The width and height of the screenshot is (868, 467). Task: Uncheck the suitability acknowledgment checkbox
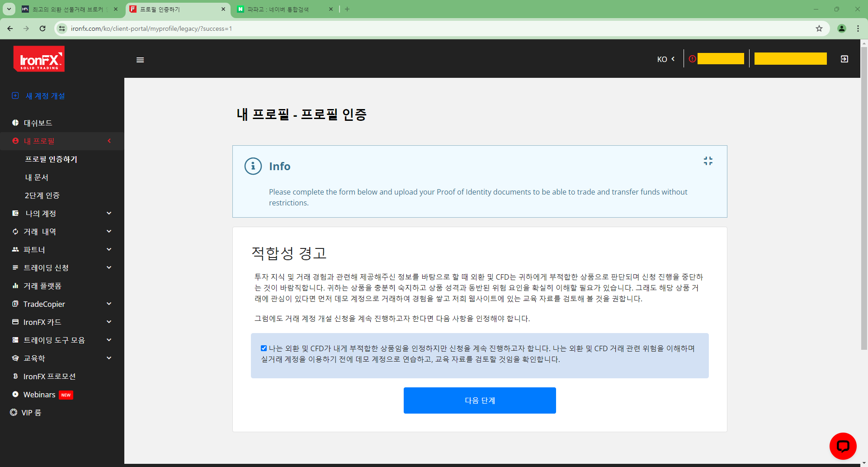[264, 348]
